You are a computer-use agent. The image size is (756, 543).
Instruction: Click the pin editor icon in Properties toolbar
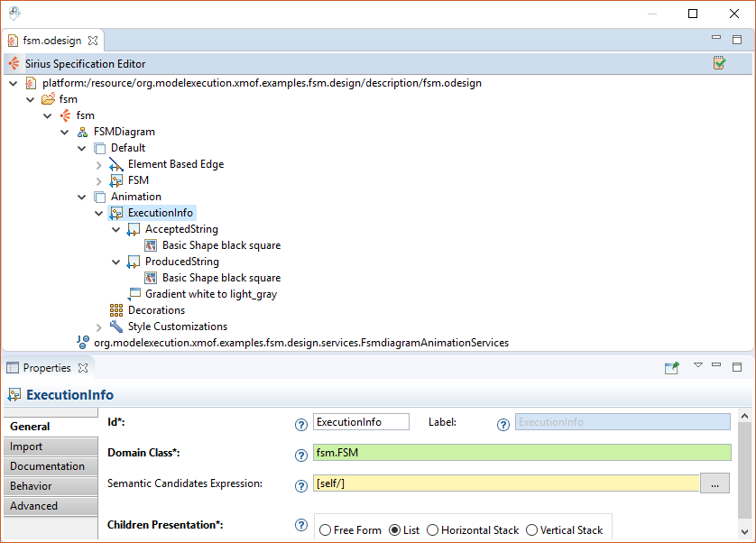pyautogui.click(x=671, y=367)
